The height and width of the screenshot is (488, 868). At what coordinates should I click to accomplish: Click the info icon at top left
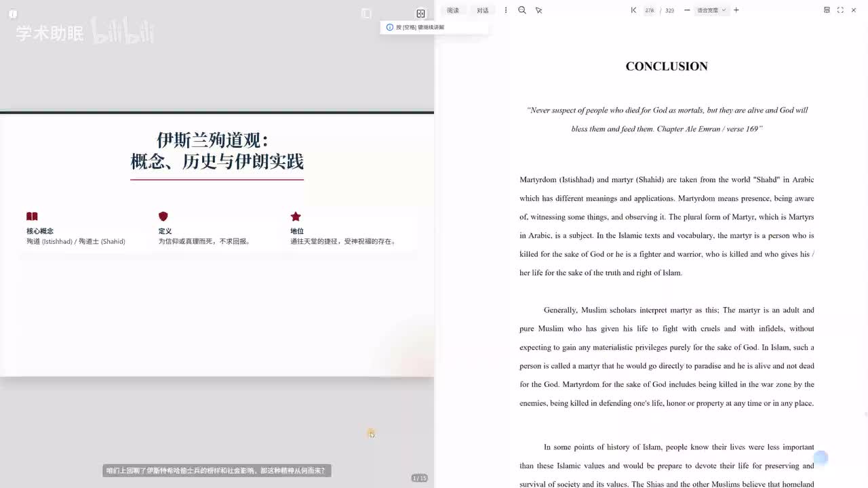[x=13, y=14]
